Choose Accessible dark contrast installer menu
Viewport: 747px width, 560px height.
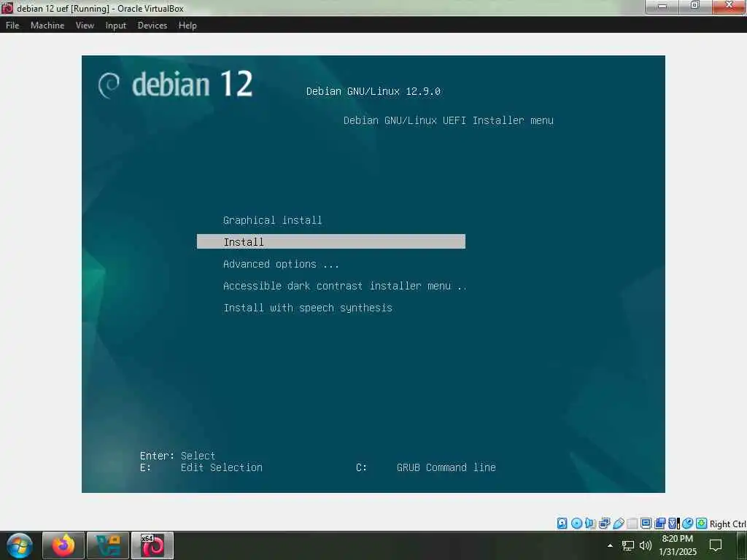345,286
